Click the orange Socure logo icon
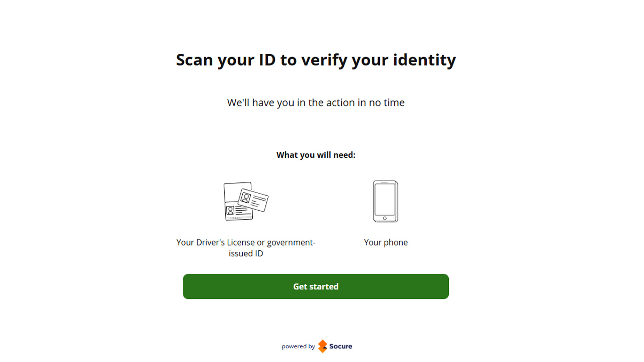Image resolution: width=644 pixels, height=362 pixels. (322, 346)
